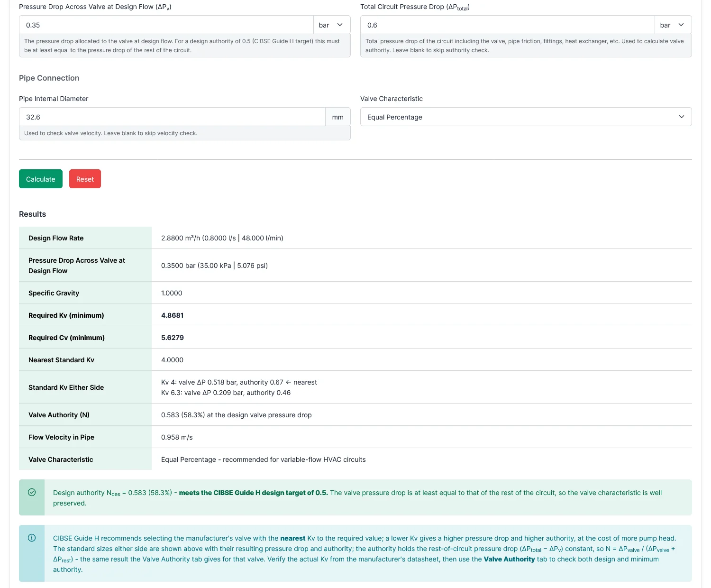711x588 pixels.
Task: Click the Design Flow Rate row label
Action: (56, 238)
